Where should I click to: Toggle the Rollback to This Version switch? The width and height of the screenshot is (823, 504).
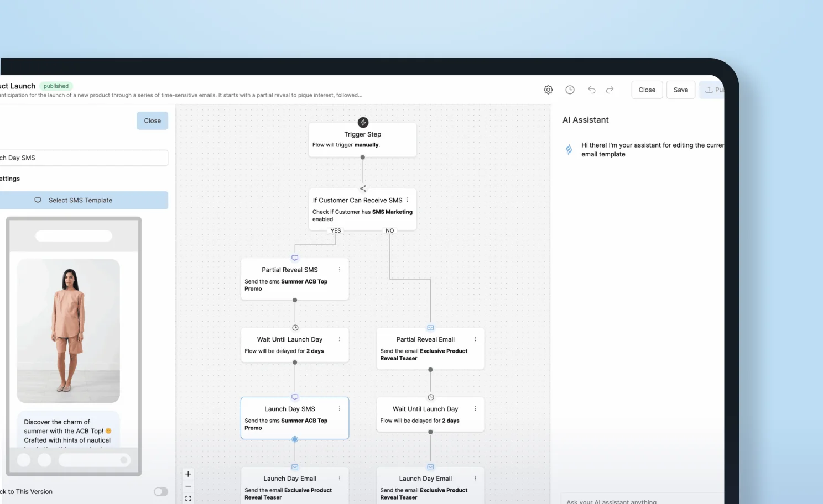click(x=161, y=492)
